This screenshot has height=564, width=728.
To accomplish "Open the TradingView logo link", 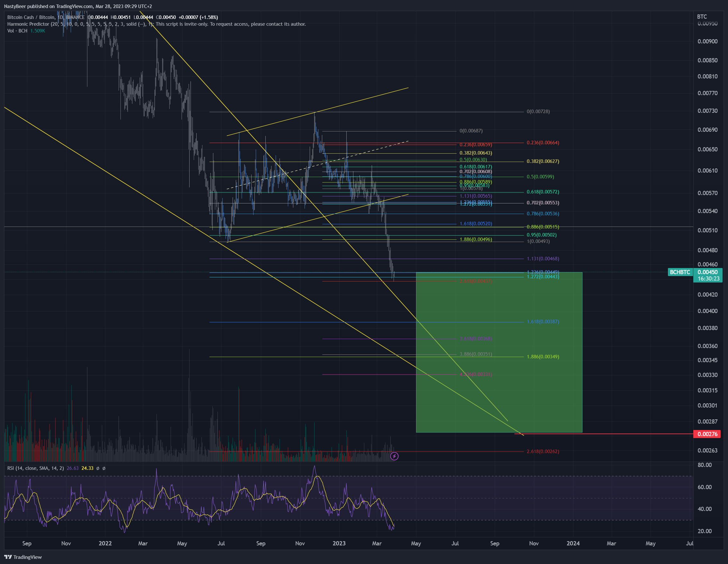I will 23,557.
